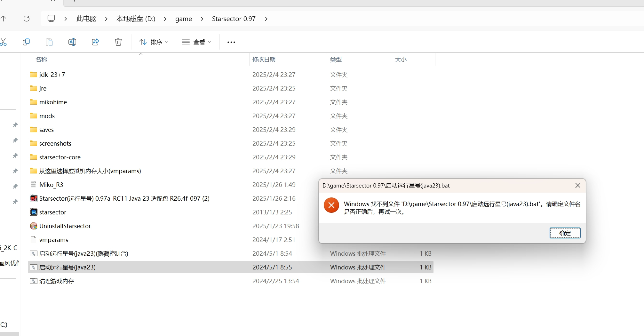Screen dimensions: 644x336
Task: Click the UninstallStarsector program icon
Action: pos(34,226)
